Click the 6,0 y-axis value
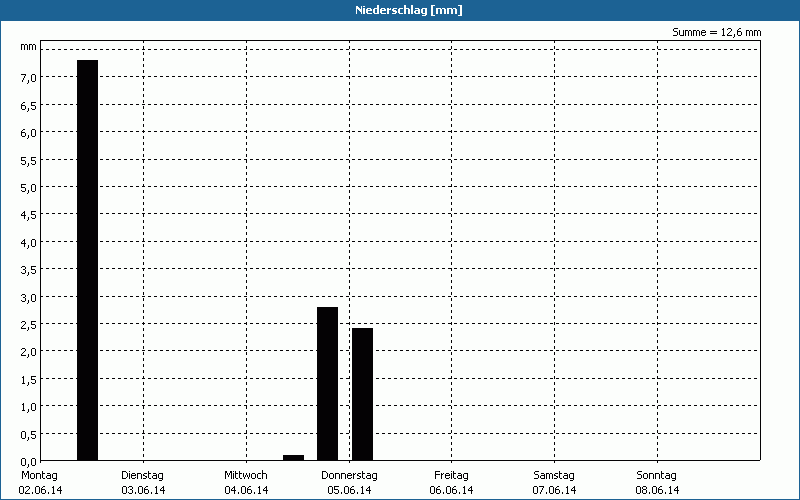Screen dimensions: 800x500 coord(28,133)
